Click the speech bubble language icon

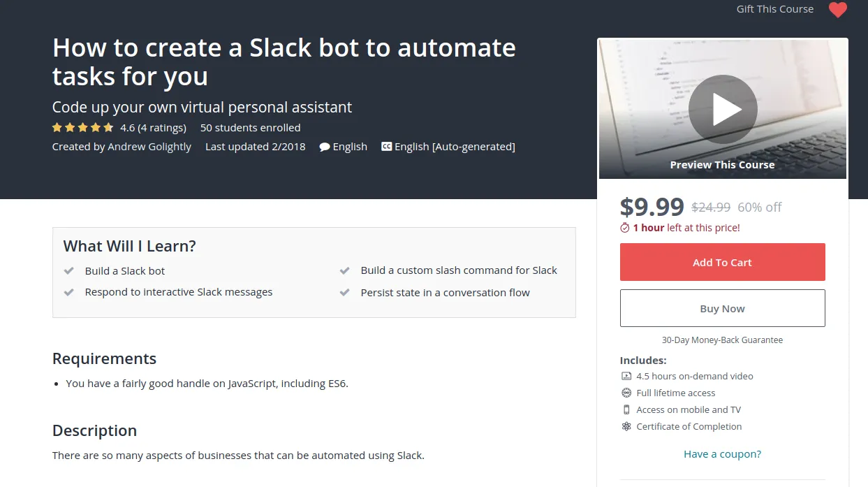325,147
